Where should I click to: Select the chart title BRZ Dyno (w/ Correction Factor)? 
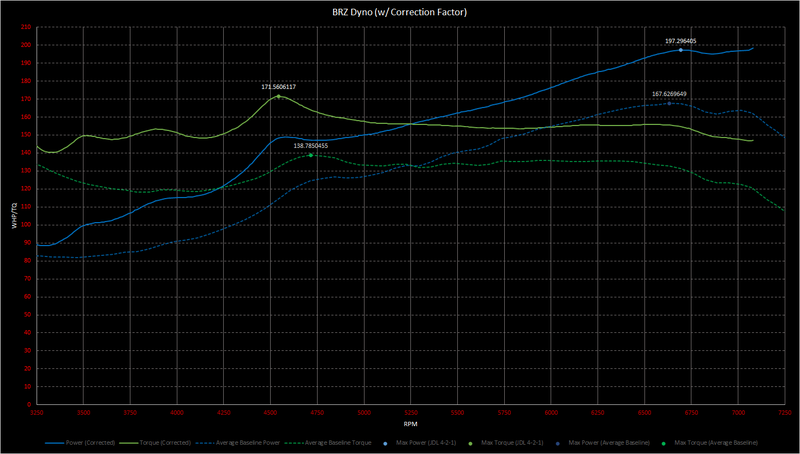click(x=399, y=12)
